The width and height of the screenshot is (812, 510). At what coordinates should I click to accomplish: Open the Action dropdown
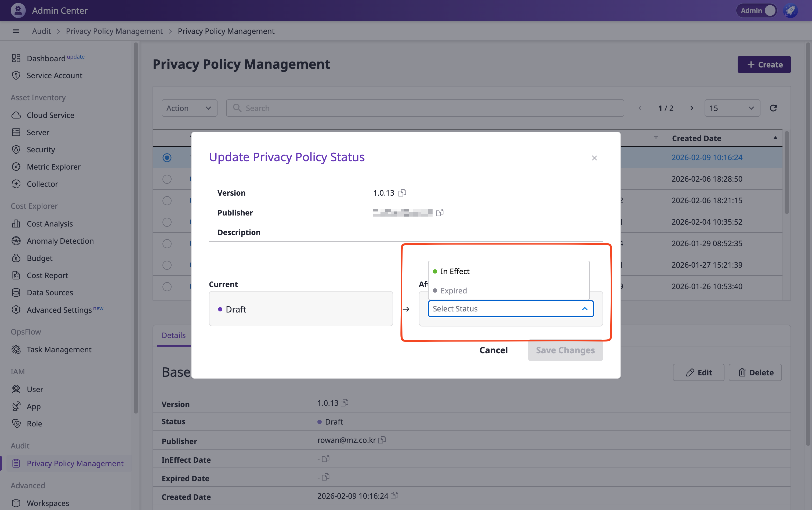point(189,108)
